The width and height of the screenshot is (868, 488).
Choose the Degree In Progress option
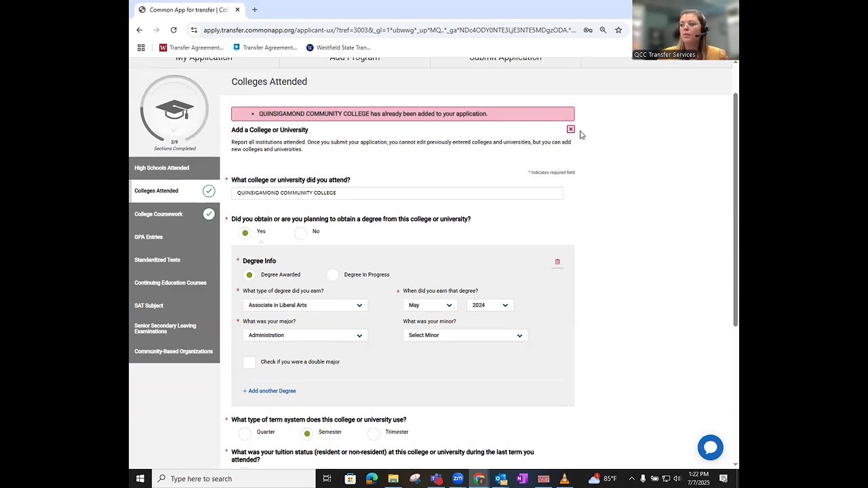[332, 274]
